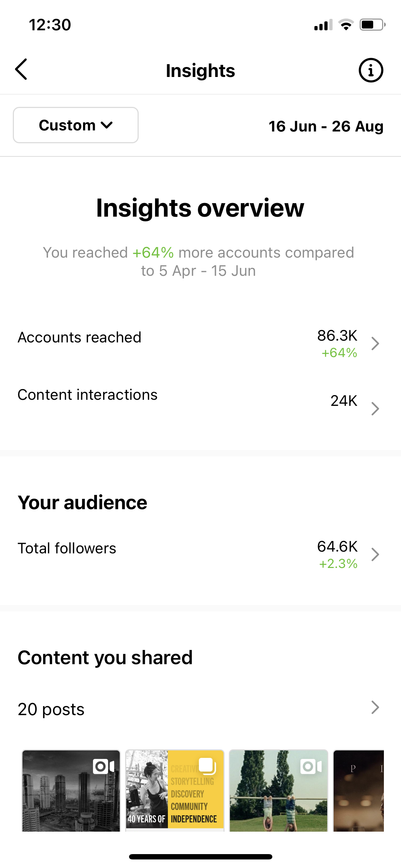Expand Total followers chevron
Viewport: 401px width, 868px height.
tap(375, 554)
